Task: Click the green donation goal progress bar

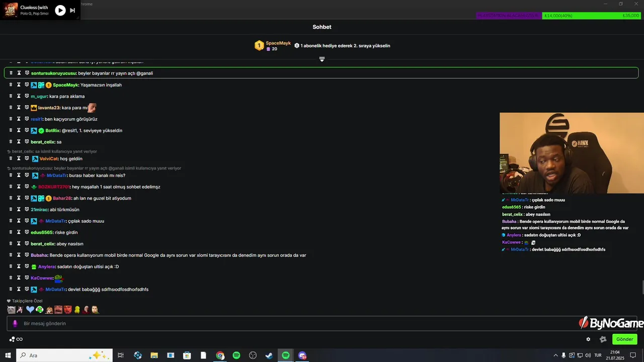Action: click(591, 16)
